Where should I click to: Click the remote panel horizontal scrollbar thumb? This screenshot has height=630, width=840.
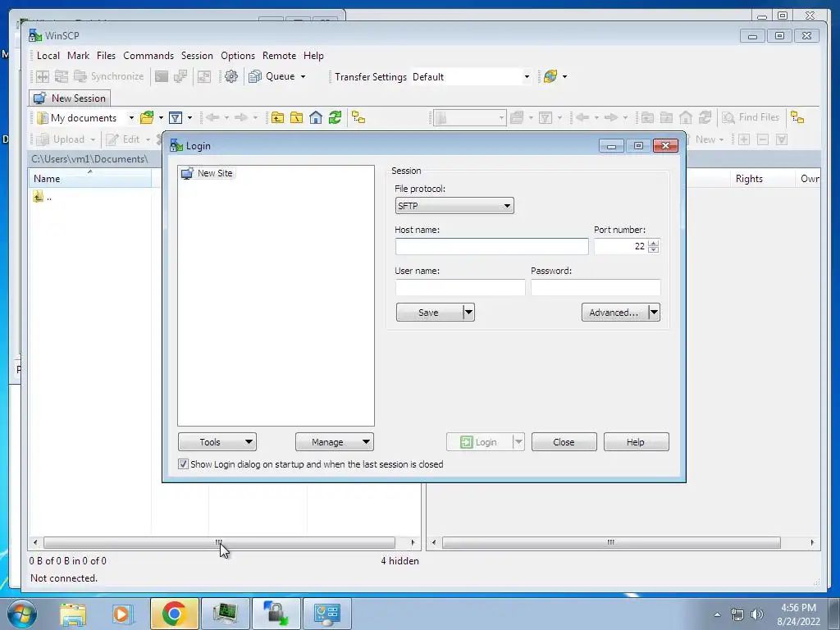610,542
